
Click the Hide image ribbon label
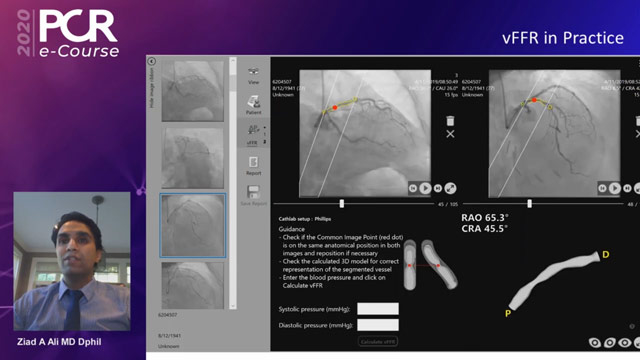(152, 88)
